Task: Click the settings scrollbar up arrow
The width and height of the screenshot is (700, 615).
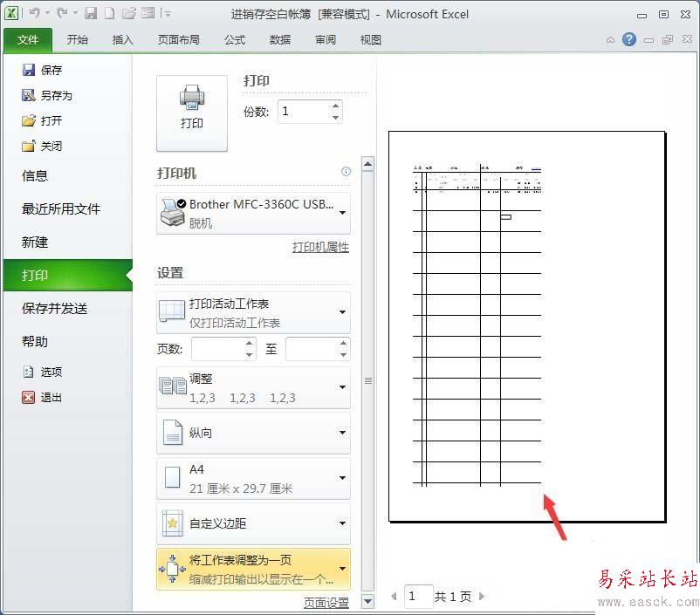Action: 367,164
